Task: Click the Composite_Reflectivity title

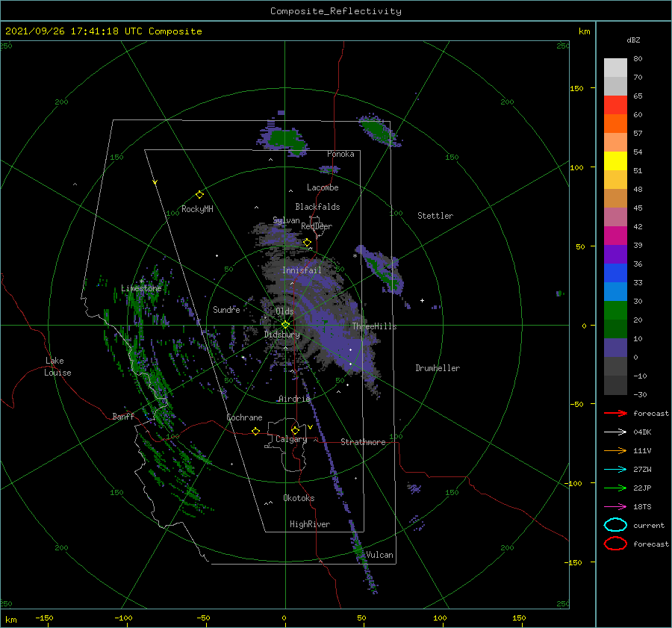Action: (x=335, y=11)
